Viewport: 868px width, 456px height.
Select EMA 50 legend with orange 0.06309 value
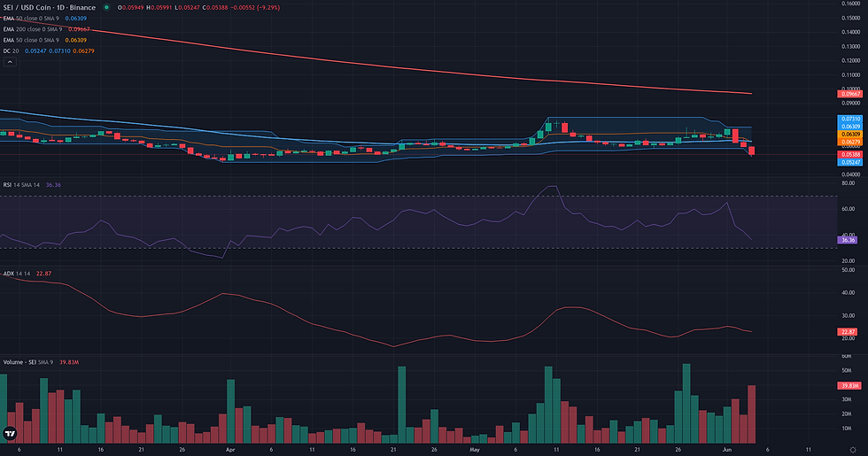(45, 40)
